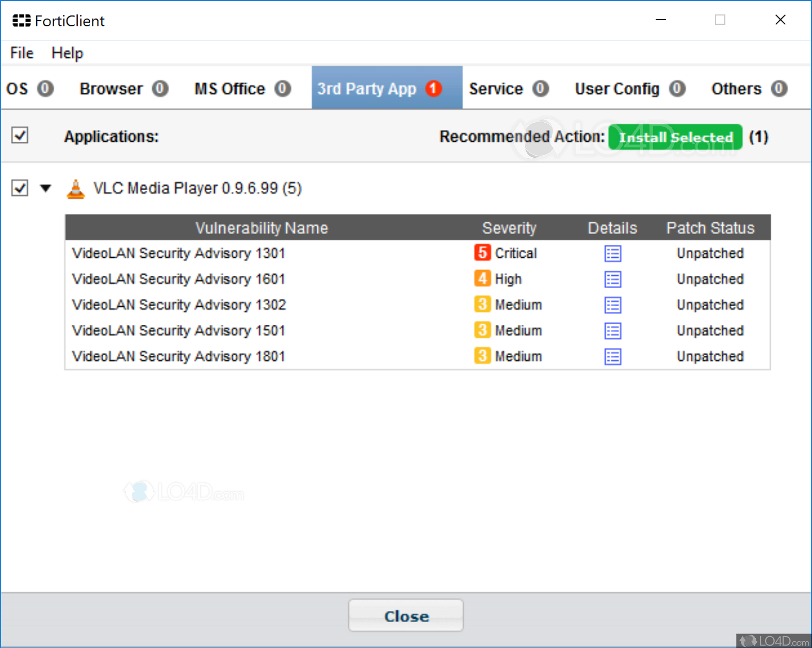This screenshot has height=648, width=812.
Task: Uncheck the Applications select-all checkbox
Action: click(20, 136)
